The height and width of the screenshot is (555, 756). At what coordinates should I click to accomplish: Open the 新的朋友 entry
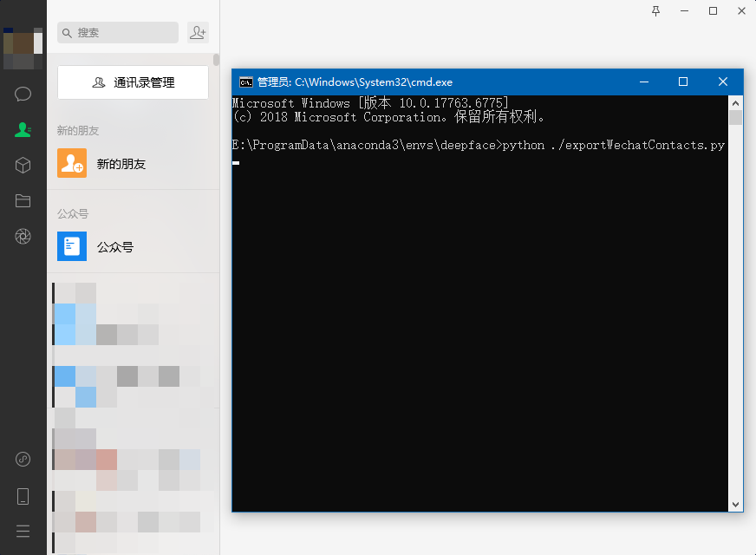click(x=133, y=163)
